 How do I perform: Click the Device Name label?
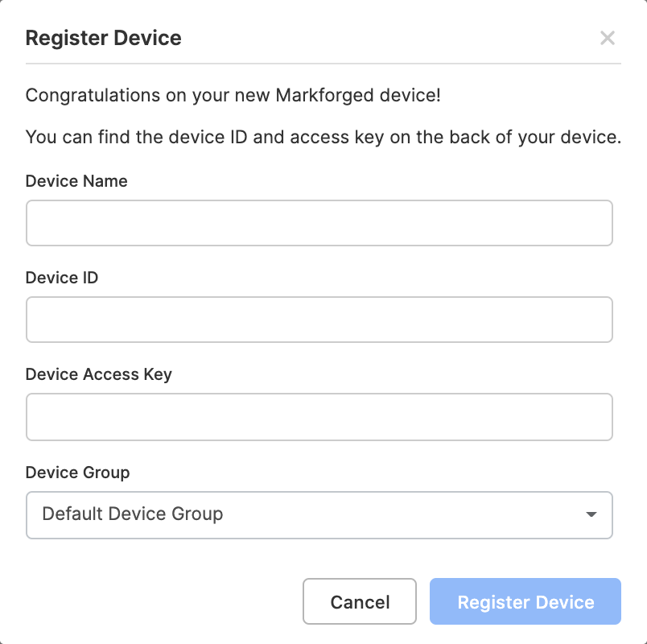coord(76,181)
